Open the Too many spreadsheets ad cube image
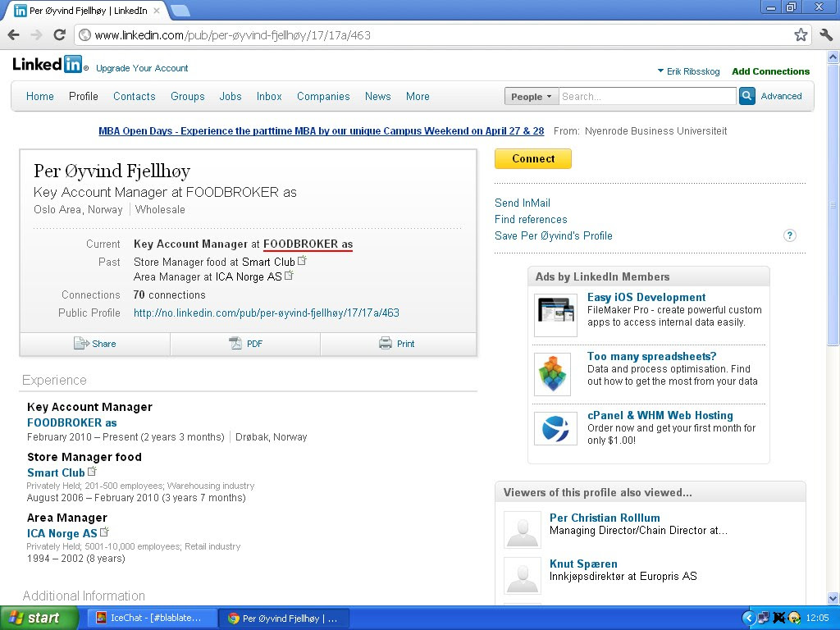Screen dimensions: 840x630 tap(552, 374)
